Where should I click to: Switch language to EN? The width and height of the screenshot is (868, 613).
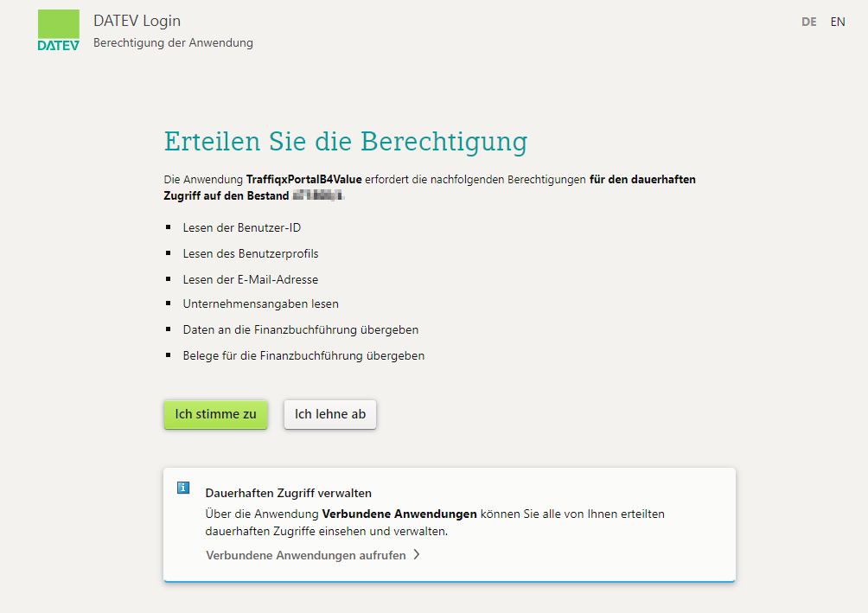coord(837,22)
